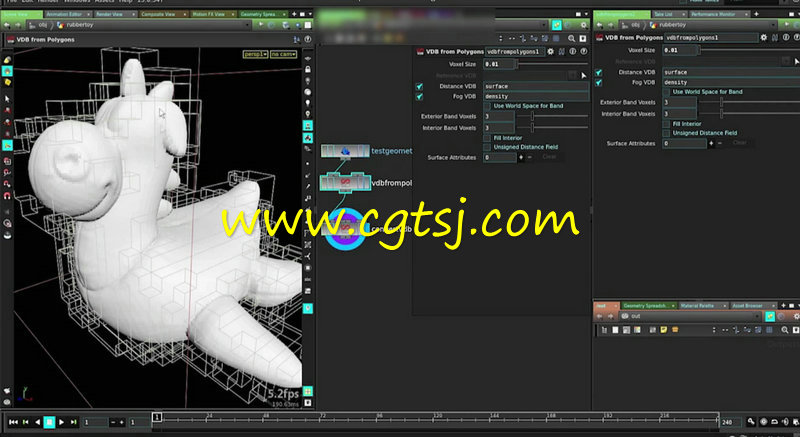Image resolution: width=800 pixels, height=437 pixels.
Task: Enable Fill Interior in right pane
Action: (x=666, y=124)
